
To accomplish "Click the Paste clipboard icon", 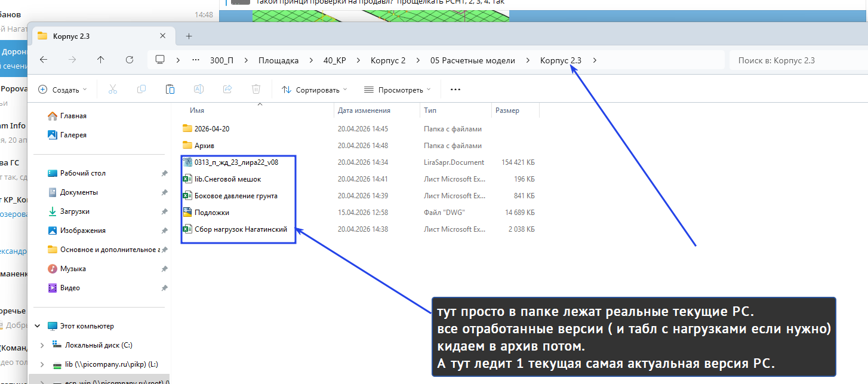I will pyautogui.click(x=170, y=89).
